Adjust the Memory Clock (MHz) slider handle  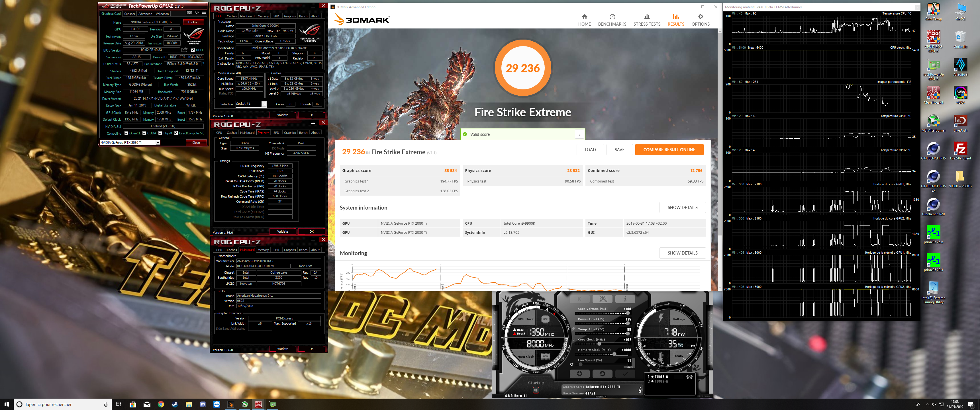point(614,354)
